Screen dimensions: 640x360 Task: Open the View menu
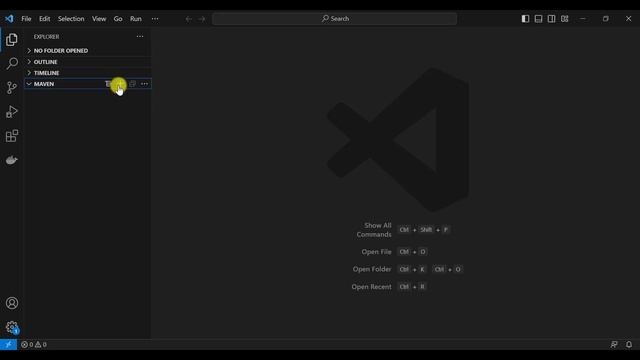click(99, 19)
